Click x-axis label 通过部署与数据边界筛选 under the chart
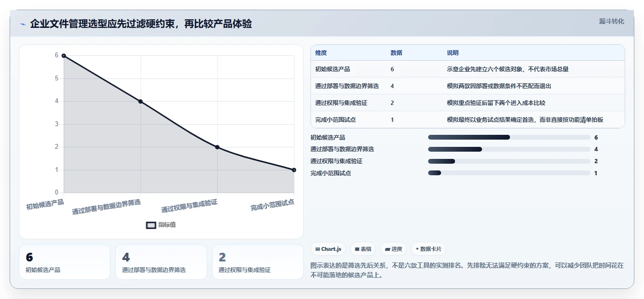644x299 pixels. [107, 207]
